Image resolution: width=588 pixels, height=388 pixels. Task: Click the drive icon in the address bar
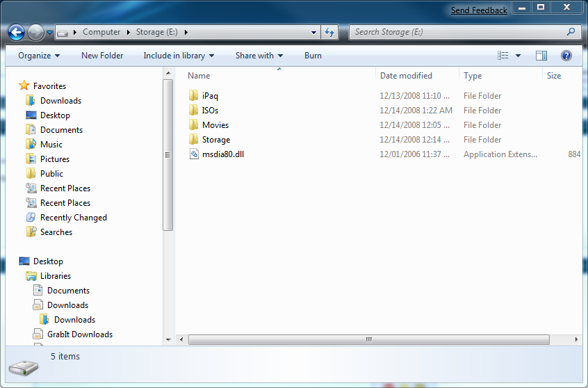[63, 33]
